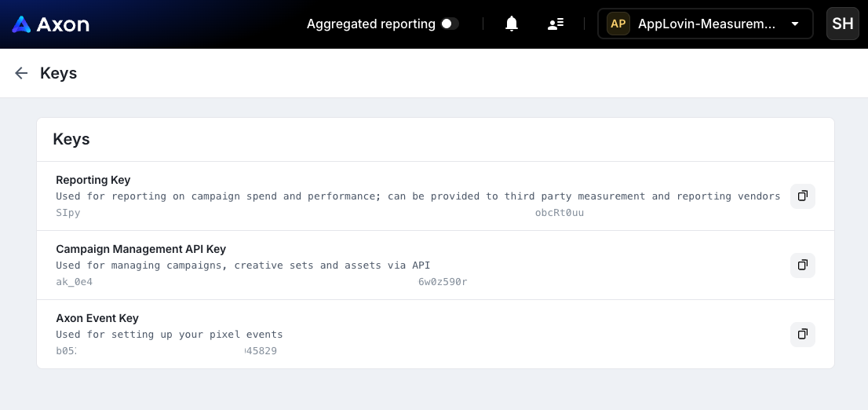Screen dimensions: 868x410
Task: Click the Reporting Key value starting SIpy
Action: coord(69,212)
